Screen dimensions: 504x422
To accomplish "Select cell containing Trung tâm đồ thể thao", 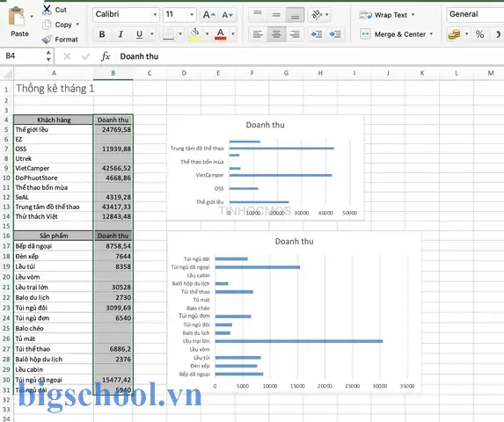I will tap(54, 207).
